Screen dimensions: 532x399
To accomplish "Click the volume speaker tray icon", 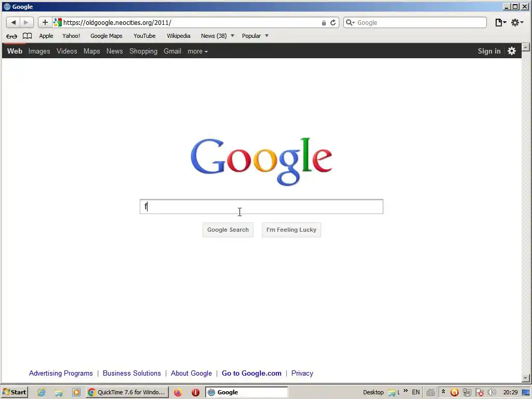I will (x=491, y=393).
